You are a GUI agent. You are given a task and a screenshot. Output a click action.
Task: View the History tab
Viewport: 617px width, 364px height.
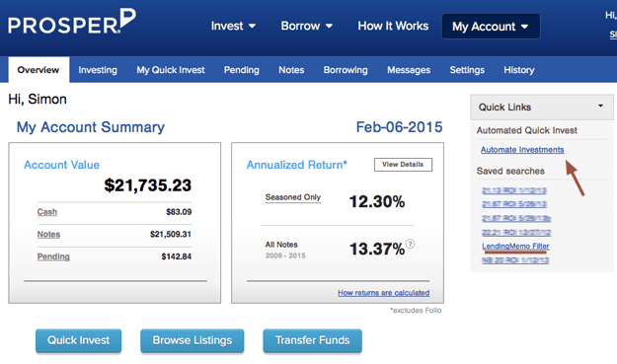pos(519,70)
